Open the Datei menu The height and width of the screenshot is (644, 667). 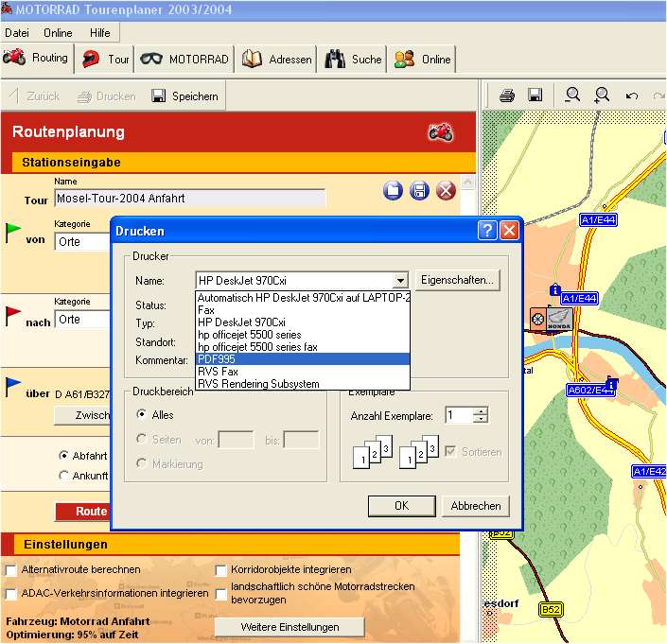[x=17, y=33]
